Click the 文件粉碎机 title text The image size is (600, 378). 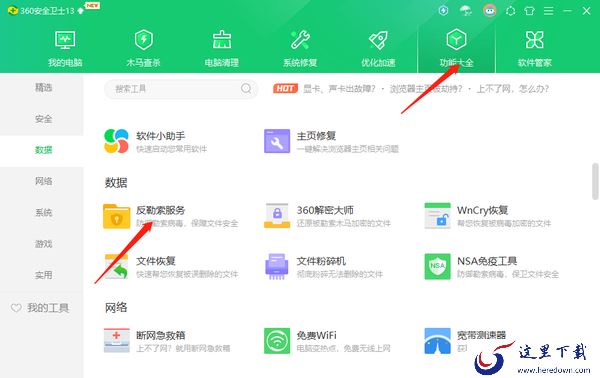tap(321, 261)
